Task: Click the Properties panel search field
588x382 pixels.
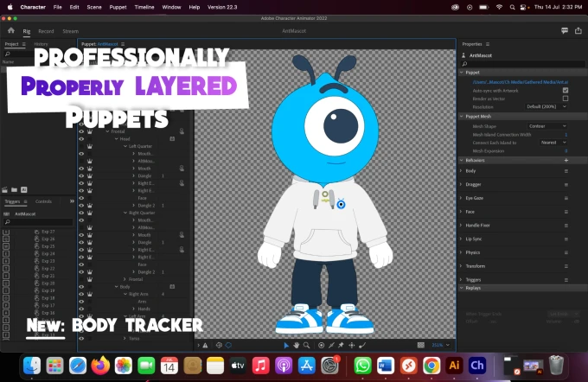Action: 523,64
